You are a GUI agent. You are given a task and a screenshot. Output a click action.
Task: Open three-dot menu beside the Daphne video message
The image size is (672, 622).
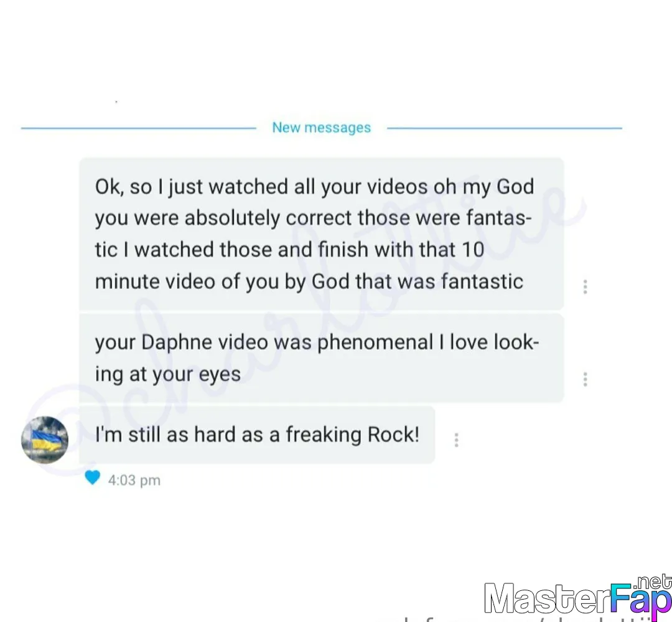[585, 379]
